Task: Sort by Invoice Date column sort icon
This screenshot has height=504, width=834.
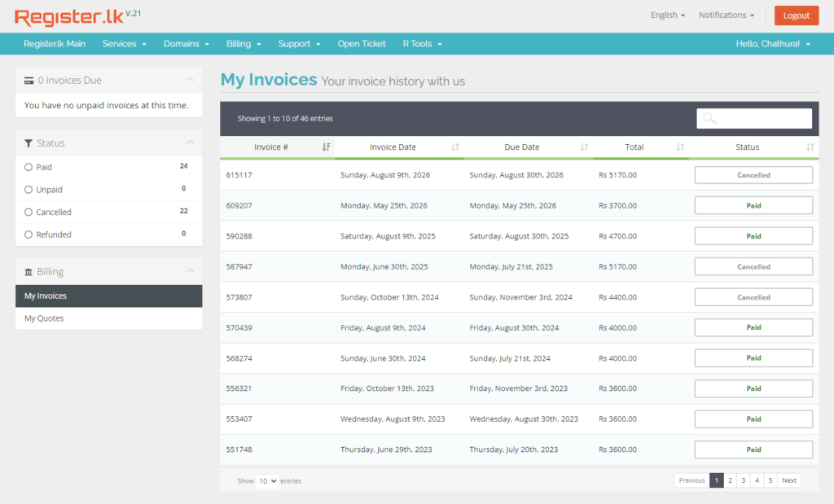Action: pyautogui.click(x=454, y=147)
